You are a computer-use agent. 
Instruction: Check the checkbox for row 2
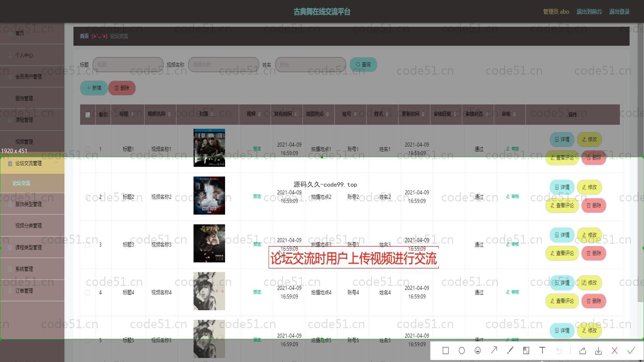click(x=88, y=197)
